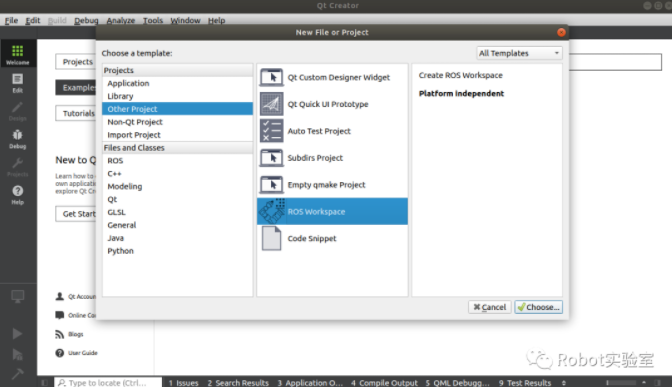Open output pane selector arrows in the status bar
This screenshot has width=672, height=387.
(564, 383)
